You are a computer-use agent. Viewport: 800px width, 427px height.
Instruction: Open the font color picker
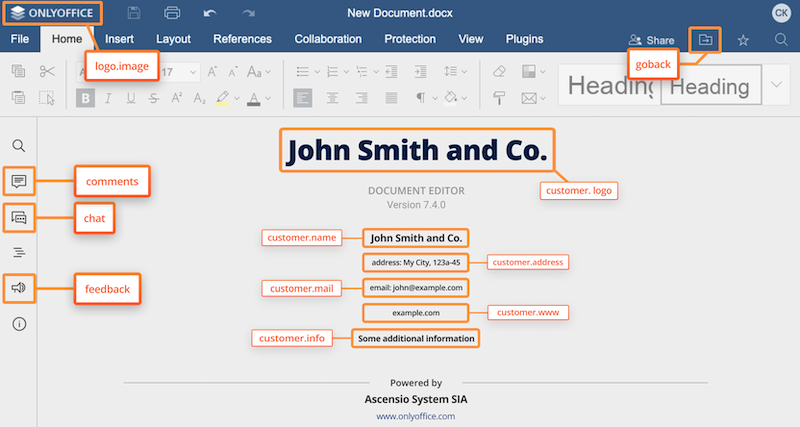(255, 98)
